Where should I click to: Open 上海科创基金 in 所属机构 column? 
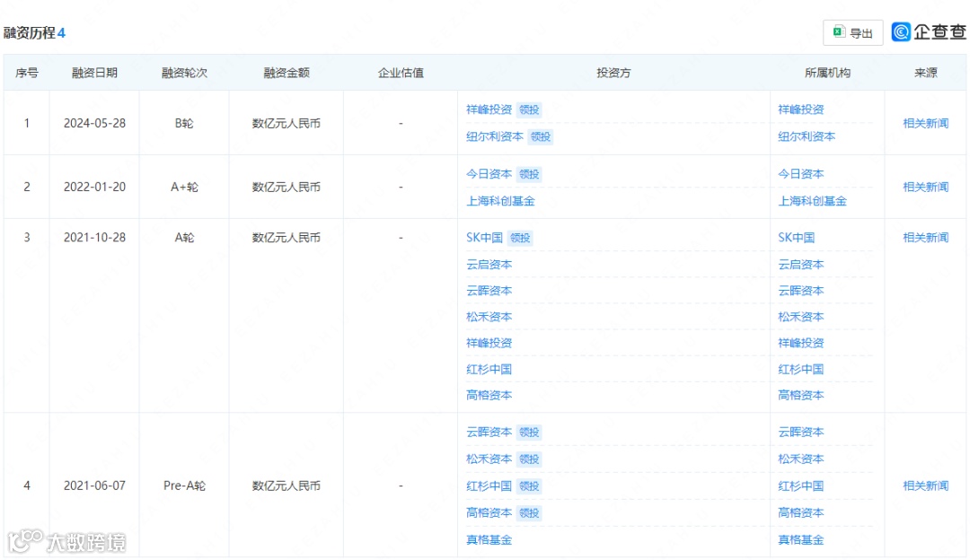812,201
